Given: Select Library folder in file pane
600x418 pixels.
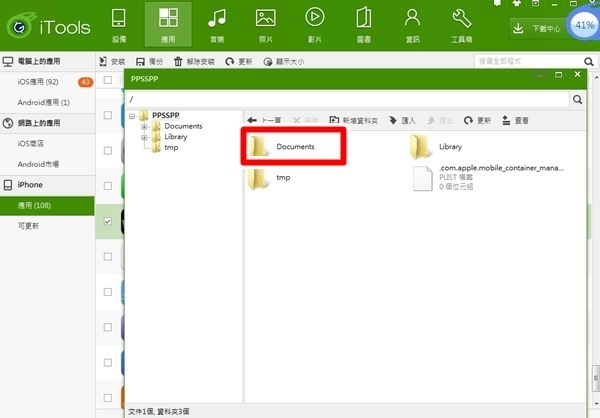Looking at the screenshot, I should coord(435,147).
